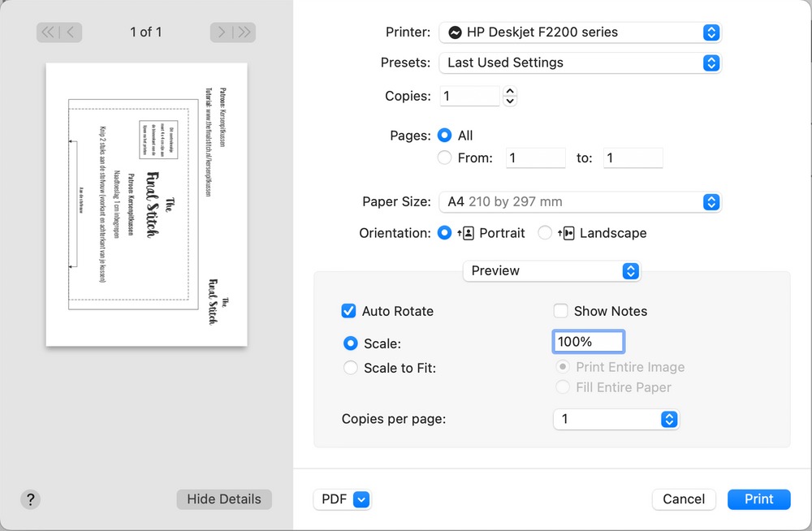Image resolution: width=812 pixels, height=531 pixels.
Task: Uncheck Auto Rotate
Action: [349, 311]
